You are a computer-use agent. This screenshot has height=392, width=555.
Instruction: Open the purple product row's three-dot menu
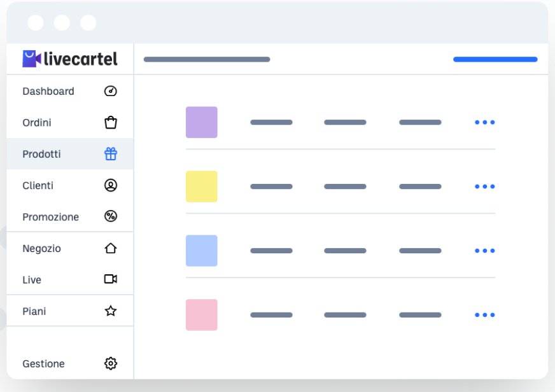coord(484,122)
